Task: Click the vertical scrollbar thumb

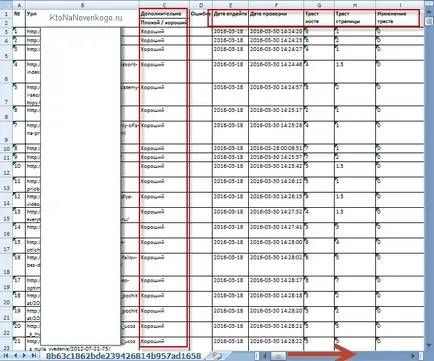Action: click(429, 21)
